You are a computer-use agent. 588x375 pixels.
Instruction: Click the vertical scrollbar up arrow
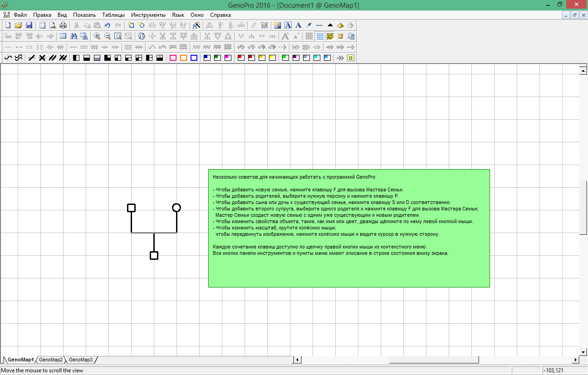click(x=584, y=70)
